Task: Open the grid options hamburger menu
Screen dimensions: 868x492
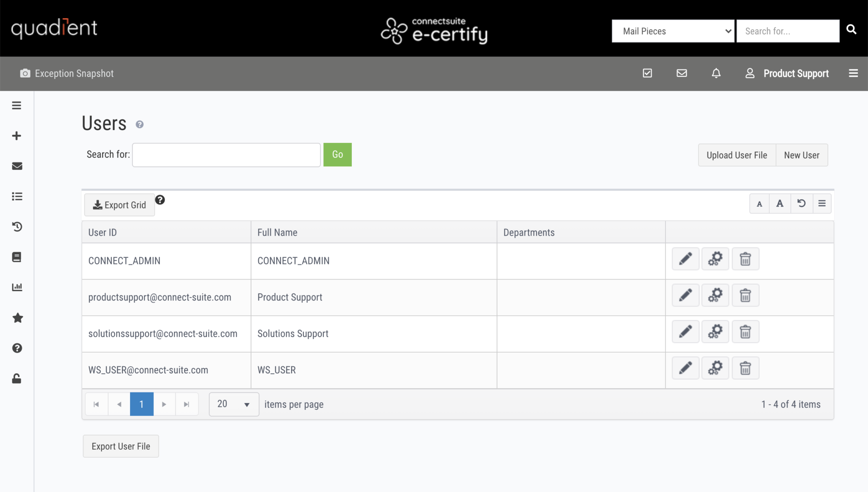Action: pyautogui.click(x=822, y=203)
